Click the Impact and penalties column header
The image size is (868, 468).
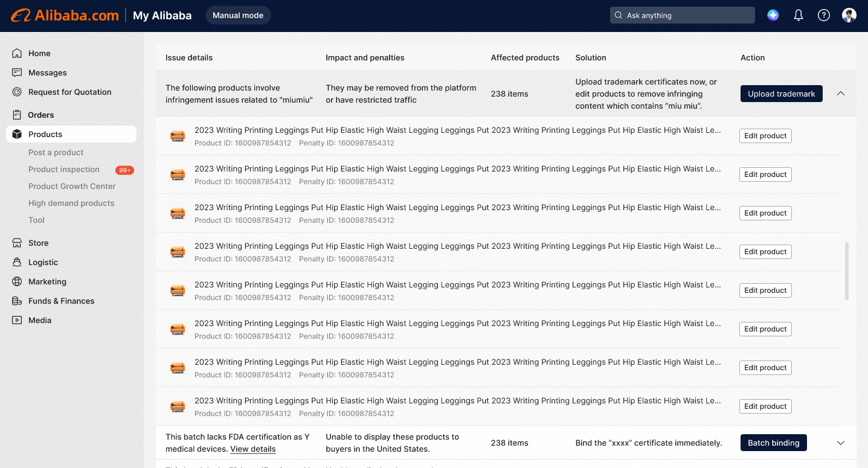coord(365,57)
